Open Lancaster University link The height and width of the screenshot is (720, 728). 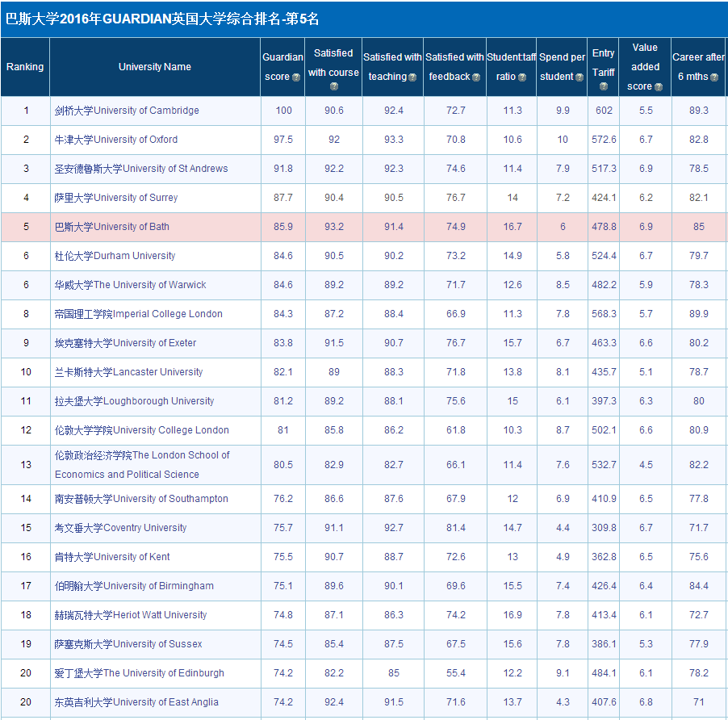tap(128, 372)
